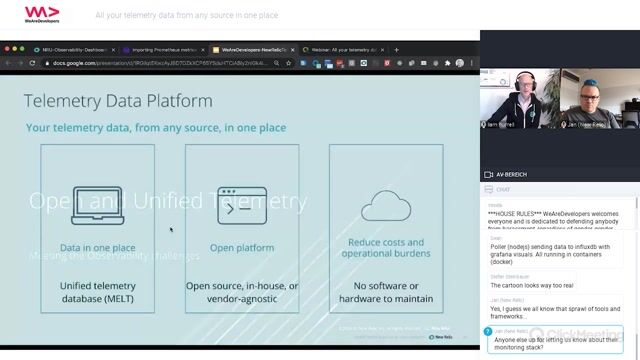Go back in browser history
640x360 pixels.
(8, 63)
